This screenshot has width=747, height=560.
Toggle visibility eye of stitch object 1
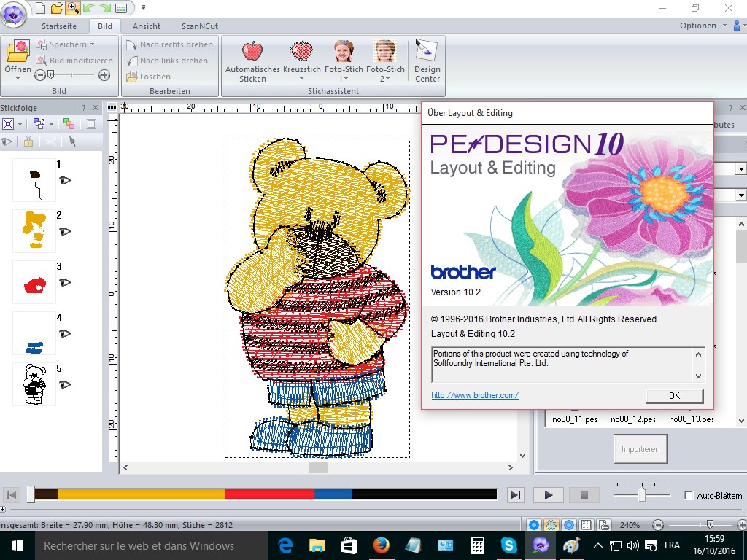65,180
